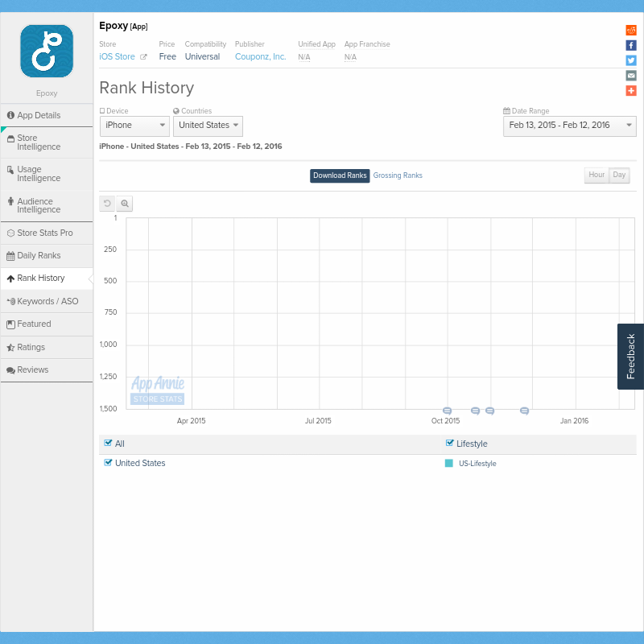This screenshot has height=644, width=644.
Task: Click the magnifier zoom icon
Action: [125, 204]
